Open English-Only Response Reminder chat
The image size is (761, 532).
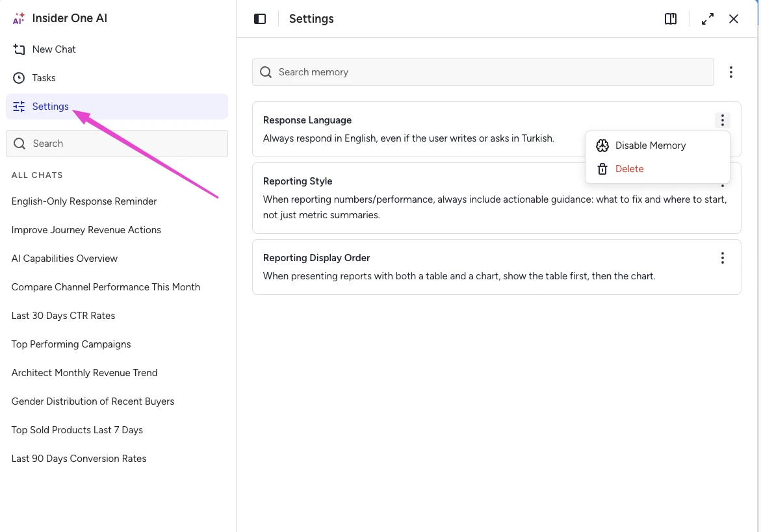[84, 201]
